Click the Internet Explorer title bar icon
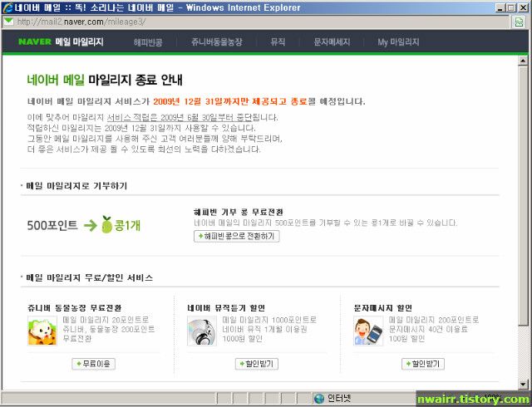Screen dimensions: 532x407 click(7, 7)
